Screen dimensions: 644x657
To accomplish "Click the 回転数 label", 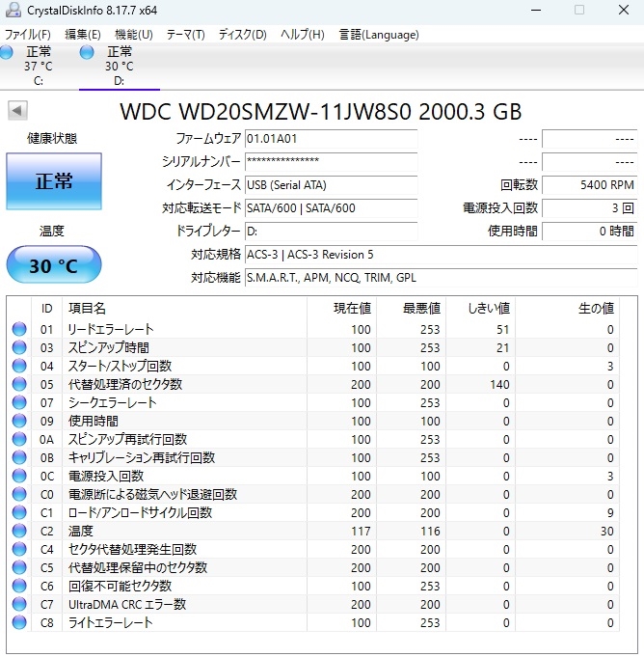I will point(519,185).
